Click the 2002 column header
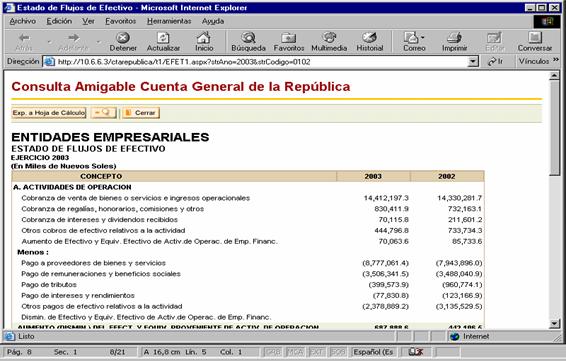This screenshot has width=566, height=361. pyautogui.click(x=447, y=176)
